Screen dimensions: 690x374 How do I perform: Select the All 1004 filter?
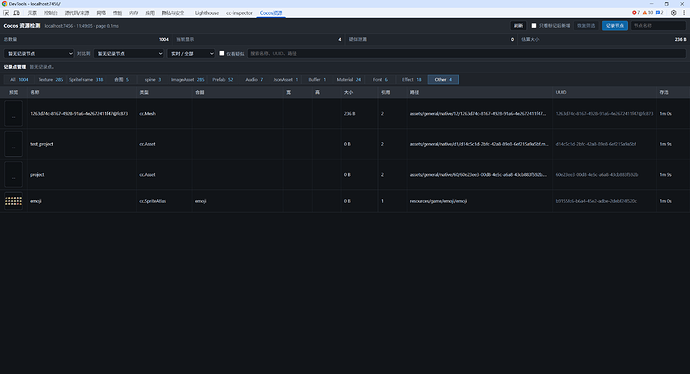19,80
